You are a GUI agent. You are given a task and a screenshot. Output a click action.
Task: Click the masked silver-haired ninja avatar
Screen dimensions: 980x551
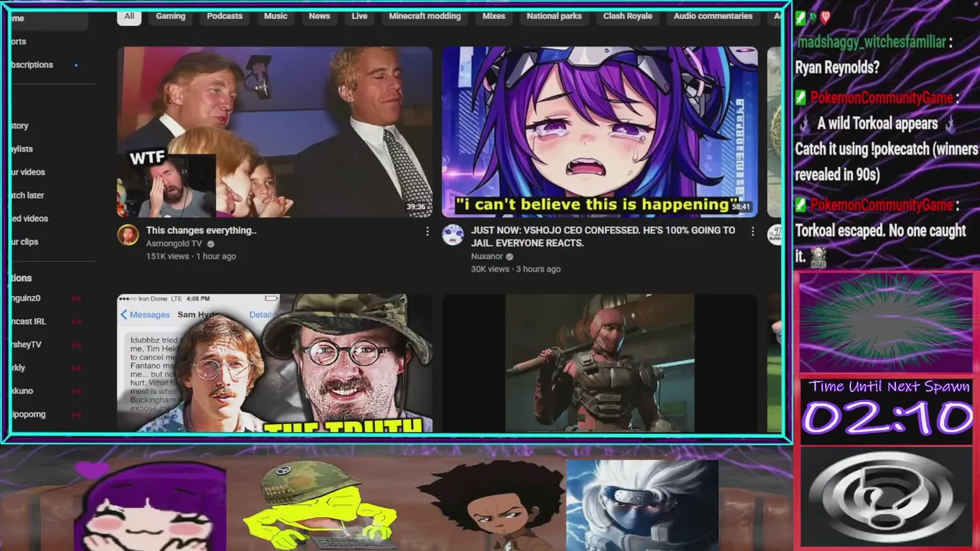coord(642,505)
